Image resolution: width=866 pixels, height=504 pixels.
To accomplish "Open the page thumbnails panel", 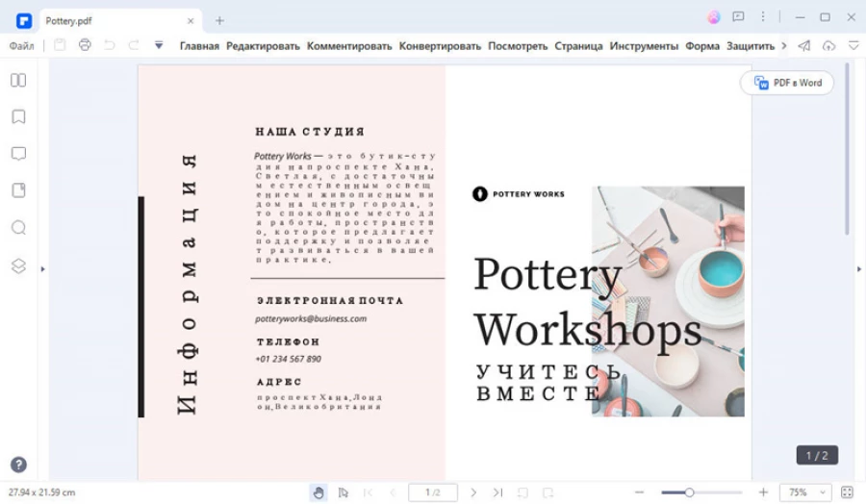I will pyautogui.click(x=18, y=80).
